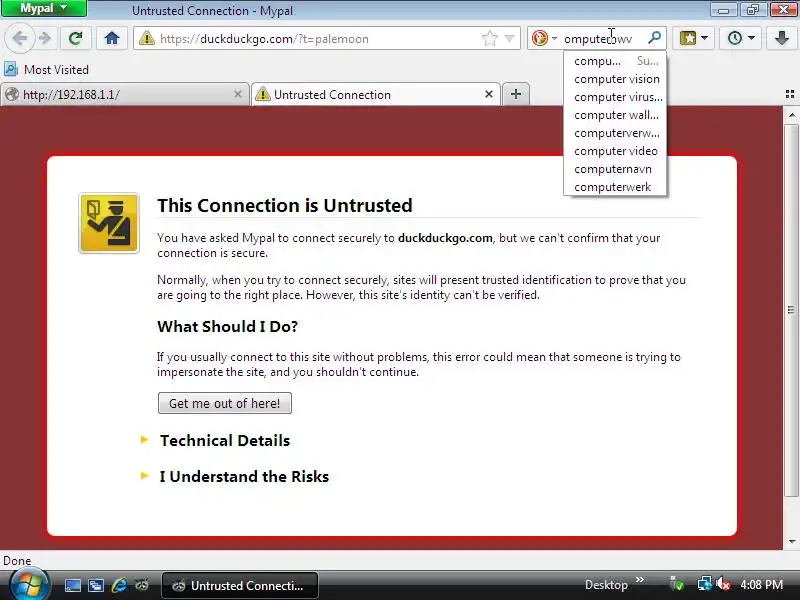Click the Forward navigation arrow
This screenshot has width=800, height=600.
45,38
